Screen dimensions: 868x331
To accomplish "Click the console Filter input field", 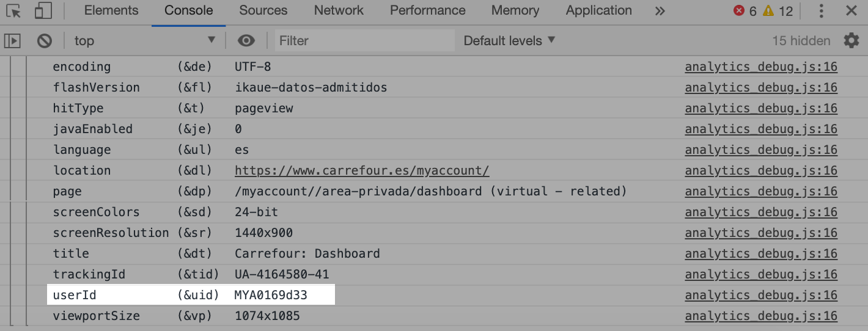I will pos(364,41).
